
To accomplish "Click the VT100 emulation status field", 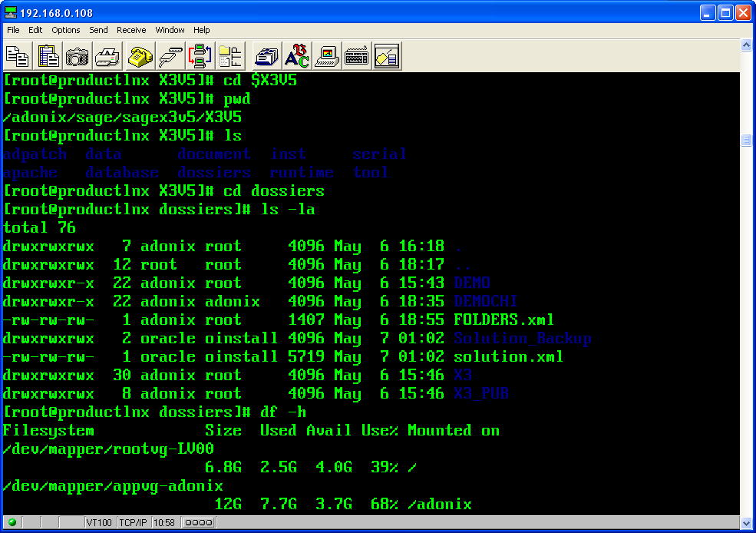I will [98, 522].
